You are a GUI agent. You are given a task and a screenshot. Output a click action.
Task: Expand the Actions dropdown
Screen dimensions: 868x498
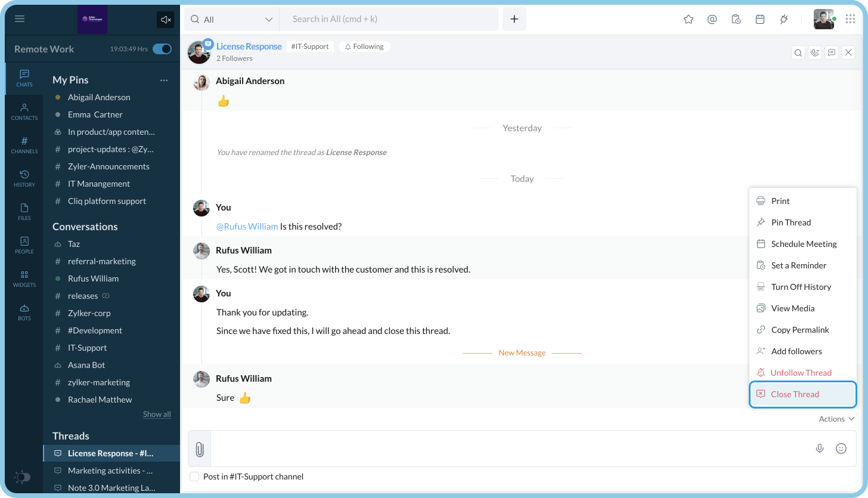(x=836, y=419)
